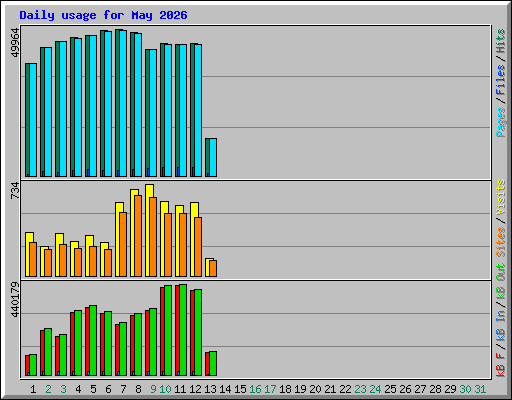Click day 29 on the x-axis
The image size is (512, 400).
pos(450,389)
